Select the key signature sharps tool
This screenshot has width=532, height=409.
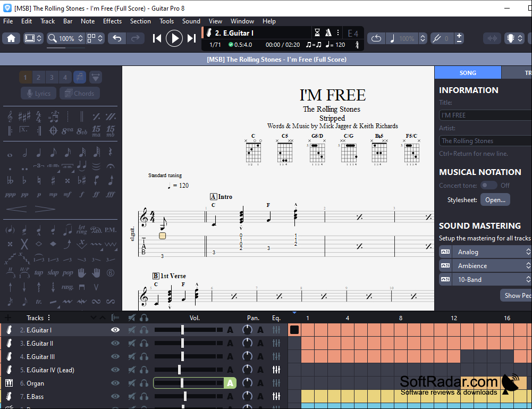click(24, 117)
